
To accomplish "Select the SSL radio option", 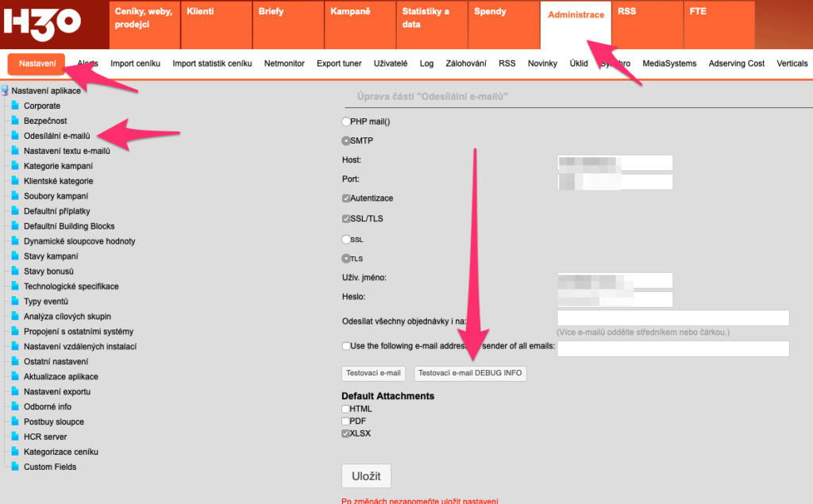I will 345,239.
